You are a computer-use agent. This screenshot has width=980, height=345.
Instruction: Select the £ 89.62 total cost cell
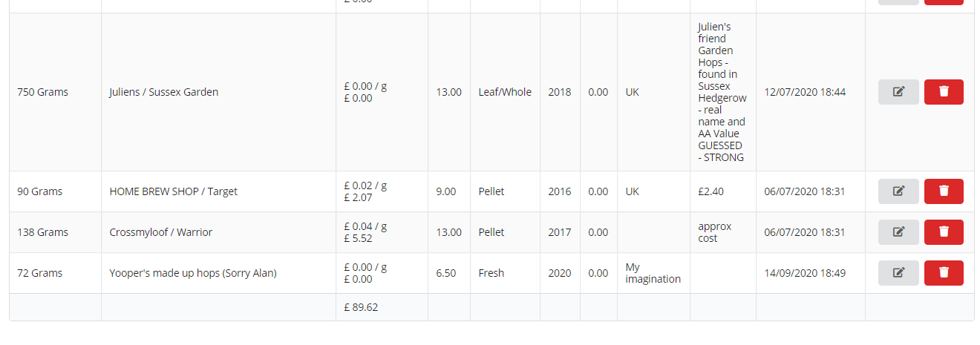(382, 307)
